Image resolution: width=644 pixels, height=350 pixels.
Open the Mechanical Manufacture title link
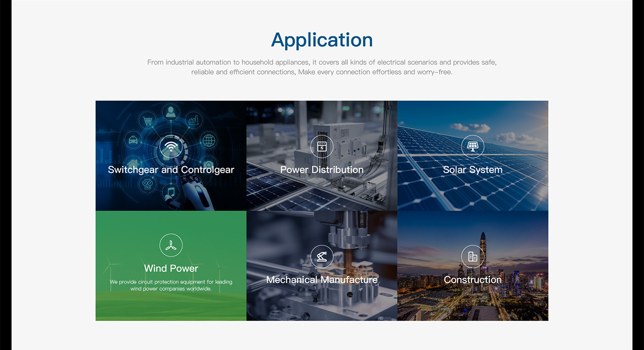[x=322, y=280]
